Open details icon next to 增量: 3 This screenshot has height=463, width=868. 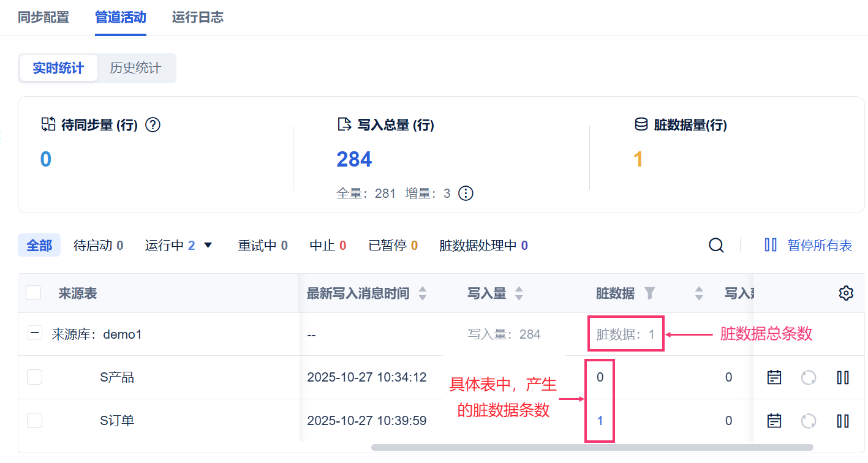466,194
